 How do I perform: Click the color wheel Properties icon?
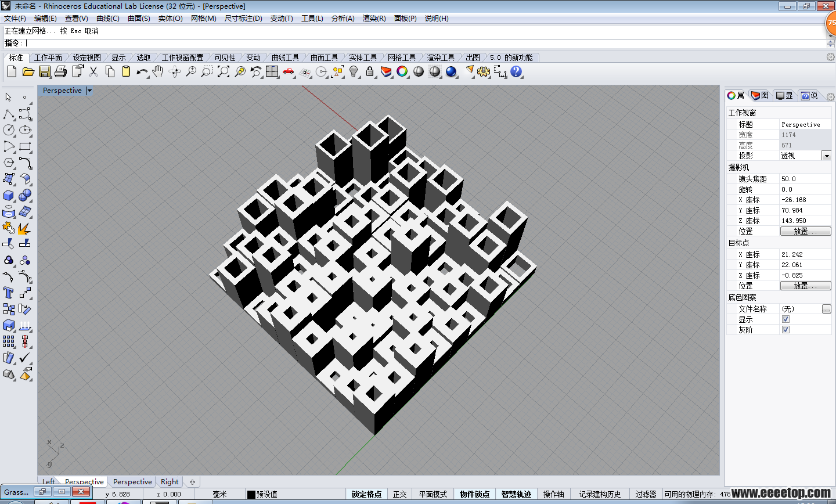(402, 71)
